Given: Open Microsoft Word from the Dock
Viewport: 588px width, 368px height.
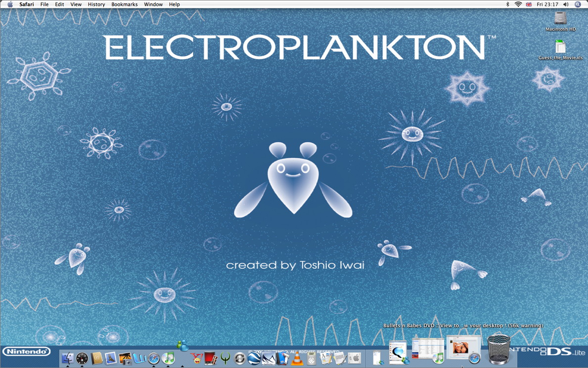Looking at the screenshot, I should tap(139, 359).
